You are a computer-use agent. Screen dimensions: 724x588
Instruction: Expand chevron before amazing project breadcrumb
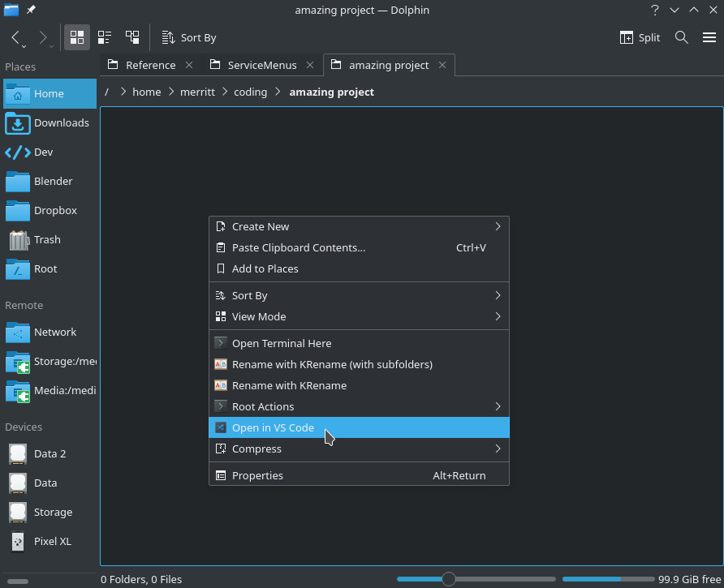(278, 92)
